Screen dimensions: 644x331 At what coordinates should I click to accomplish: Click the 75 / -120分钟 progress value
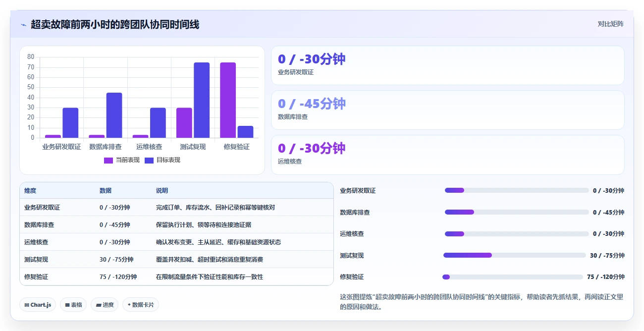[605, 277]
